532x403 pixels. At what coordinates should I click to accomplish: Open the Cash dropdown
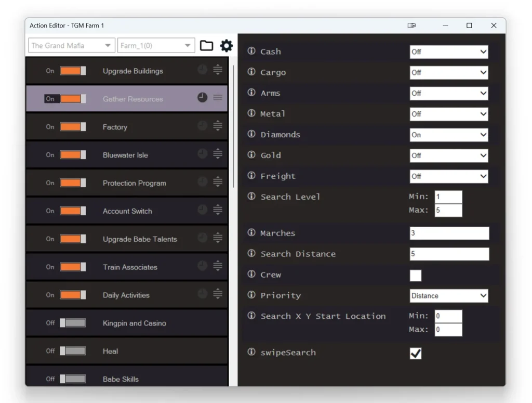pos(448,51)
